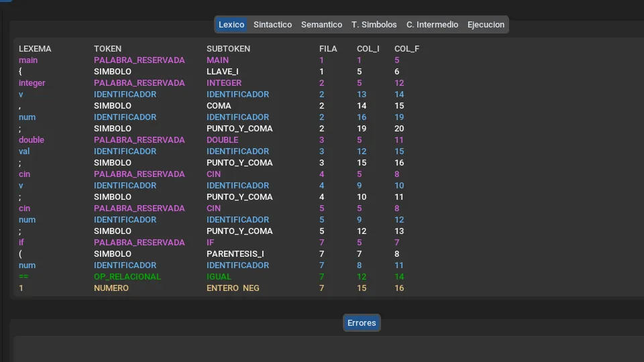
Task: Click the FILA column header
Action: coord(328,49)
